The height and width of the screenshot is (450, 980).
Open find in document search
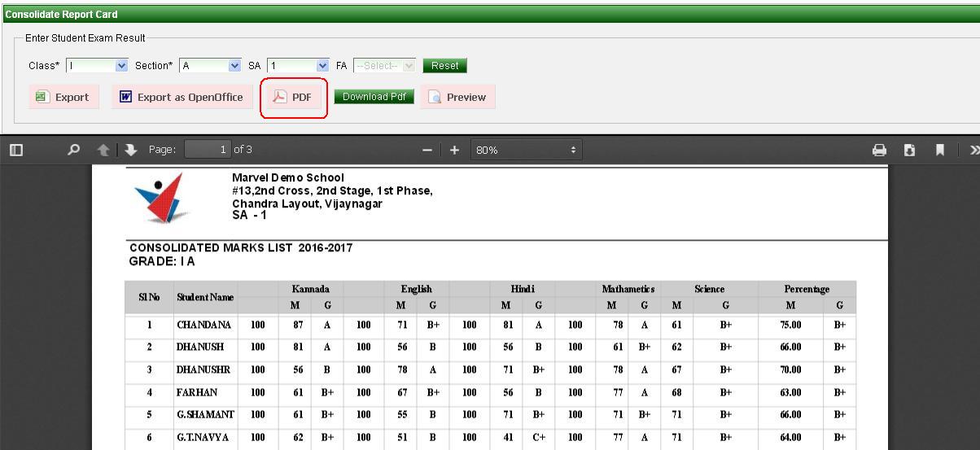(x=74, y=150)
